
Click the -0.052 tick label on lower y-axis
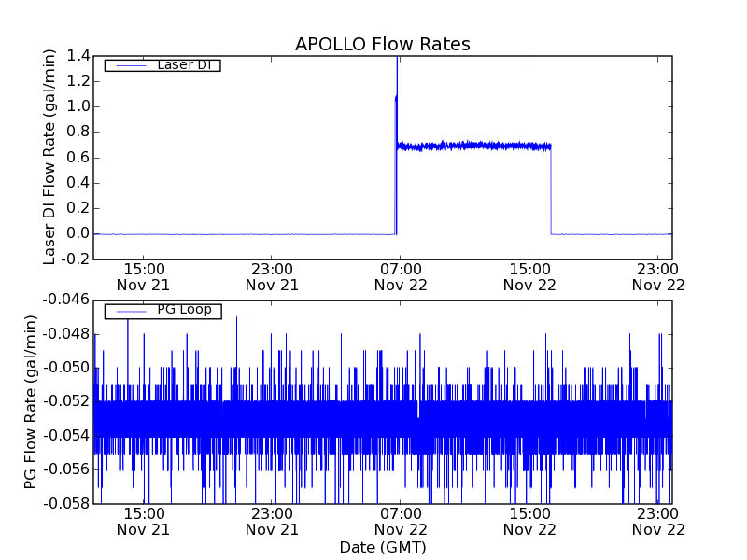click(x=67, y=401)
